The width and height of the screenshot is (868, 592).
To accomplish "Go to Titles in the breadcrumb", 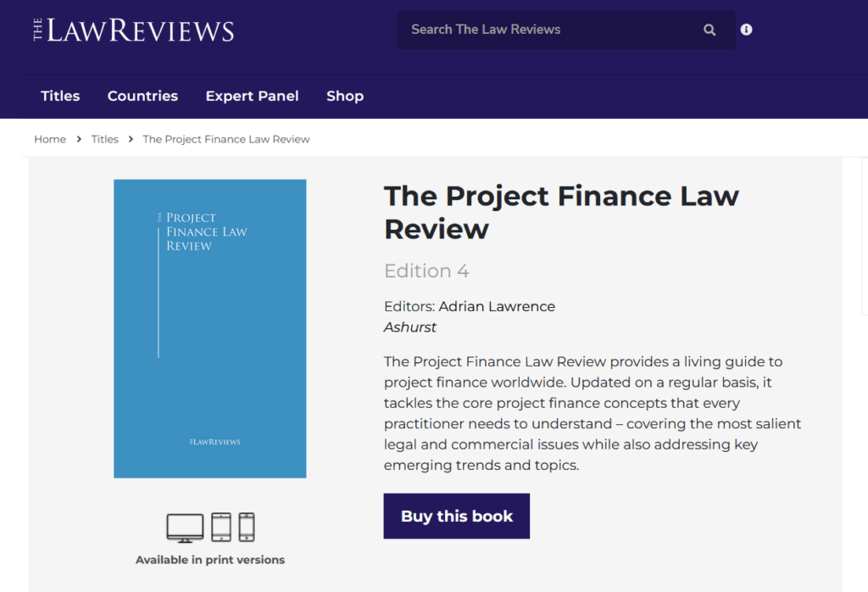I will tap(105, 139).
